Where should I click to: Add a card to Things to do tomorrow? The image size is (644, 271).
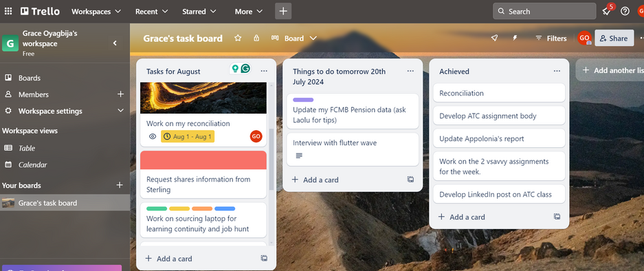click(x=315, y=180)
